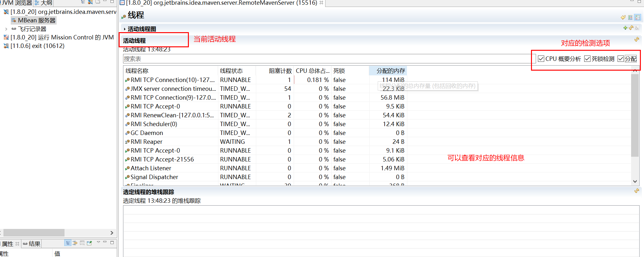
Task: Click the JVM icon beside exit (10612)
Action: click(6, 46)
